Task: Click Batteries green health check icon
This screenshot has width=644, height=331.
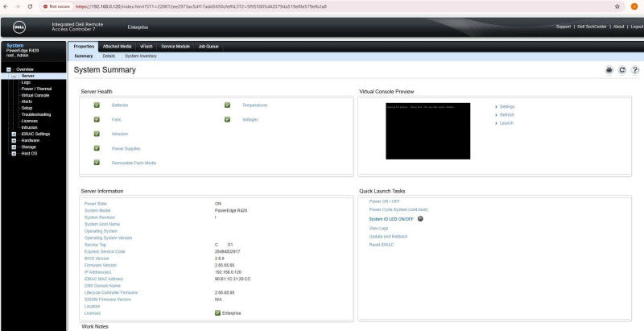Action: [97, 106]
